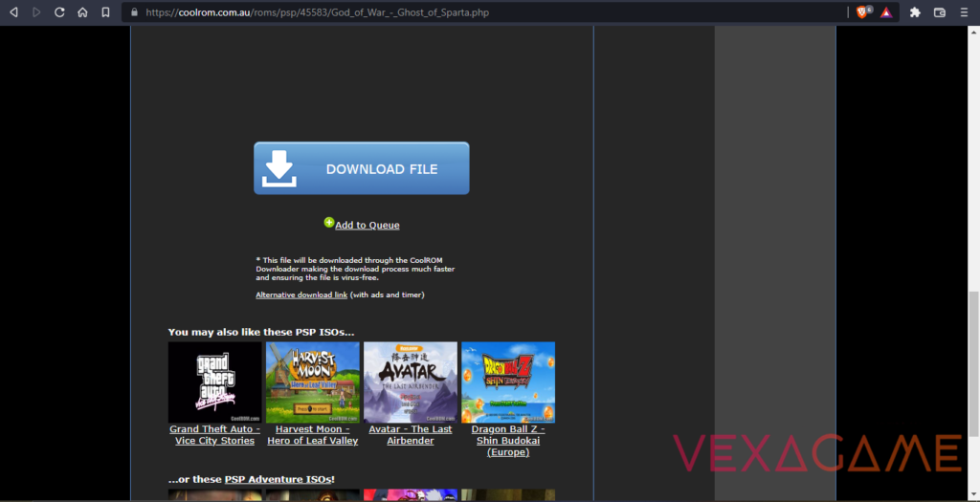Viewport: 980px width, 502px height.
Task: Click Grand Theft Auto - Vice City Stories link
Action: 215,435
